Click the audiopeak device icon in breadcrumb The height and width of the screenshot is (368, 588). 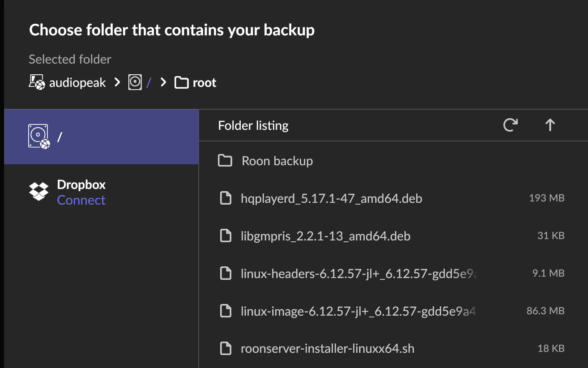pyautogui.click(x=37, y=82)
